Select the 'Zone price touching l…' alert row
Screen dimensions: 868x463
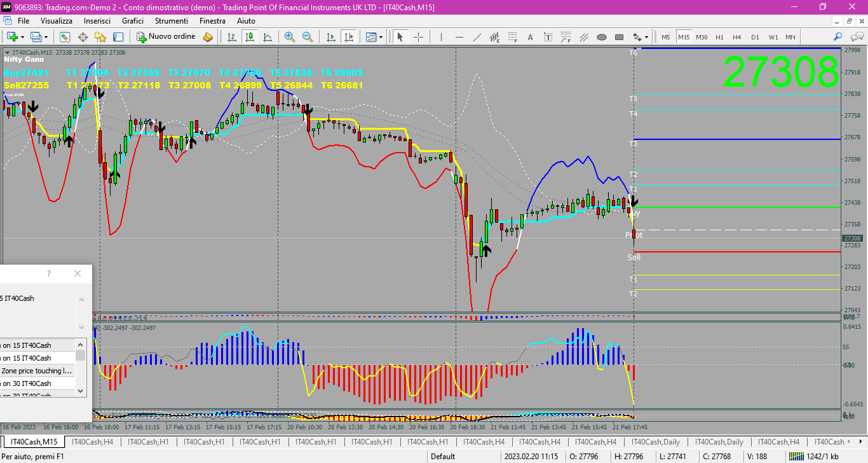[37, 371]
